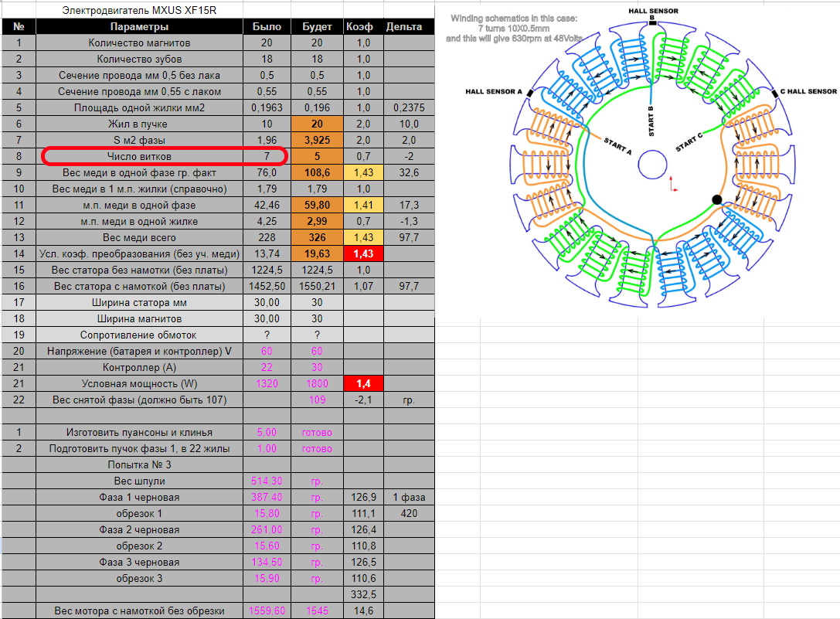Select "Вес меди в 1 м.п. жилки (справочно)"
This screenshot has width=840, height=619.
139,189
